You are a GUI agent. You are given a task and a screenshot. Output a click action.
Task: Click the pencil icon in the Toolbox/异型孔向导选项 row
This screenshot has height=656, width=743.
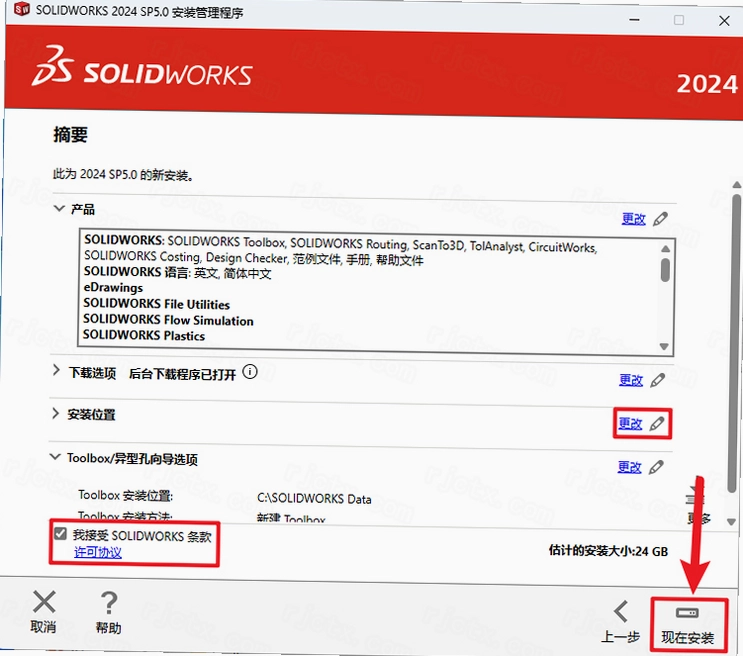point(656,467)
